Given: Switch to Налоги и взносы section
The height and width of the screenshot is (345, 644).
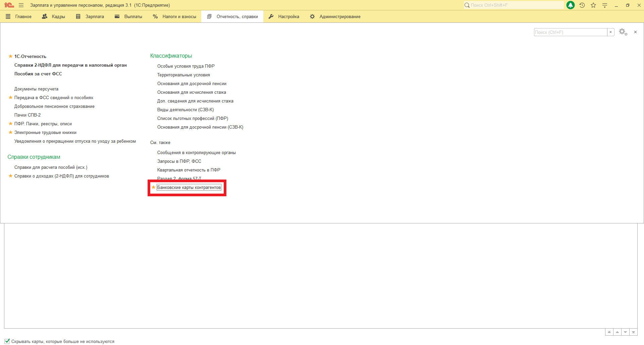Looking at the screenshot, I should click(x=174, y=17).
